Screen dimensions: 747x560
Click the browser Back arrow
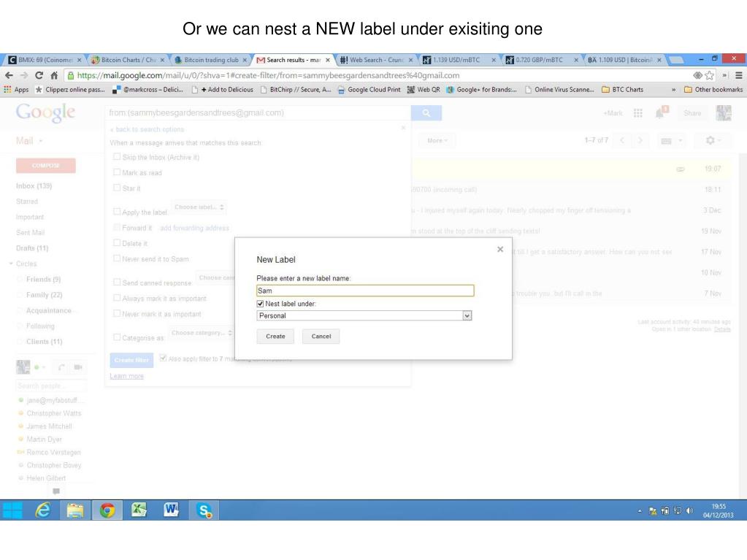(x=9, y=75)
